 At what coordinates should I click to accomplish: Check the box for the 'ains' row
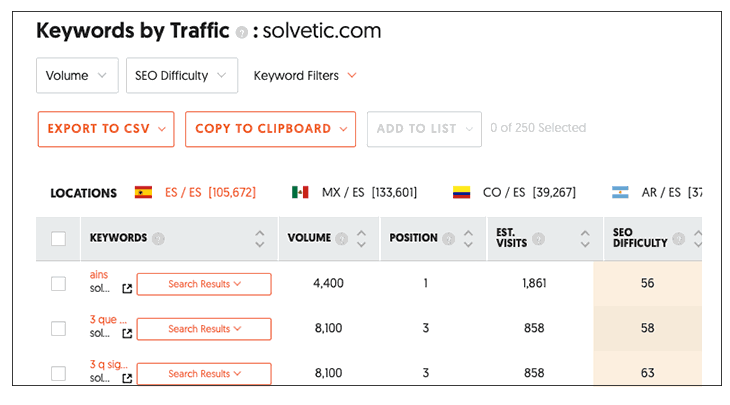(x=58, y=284)
